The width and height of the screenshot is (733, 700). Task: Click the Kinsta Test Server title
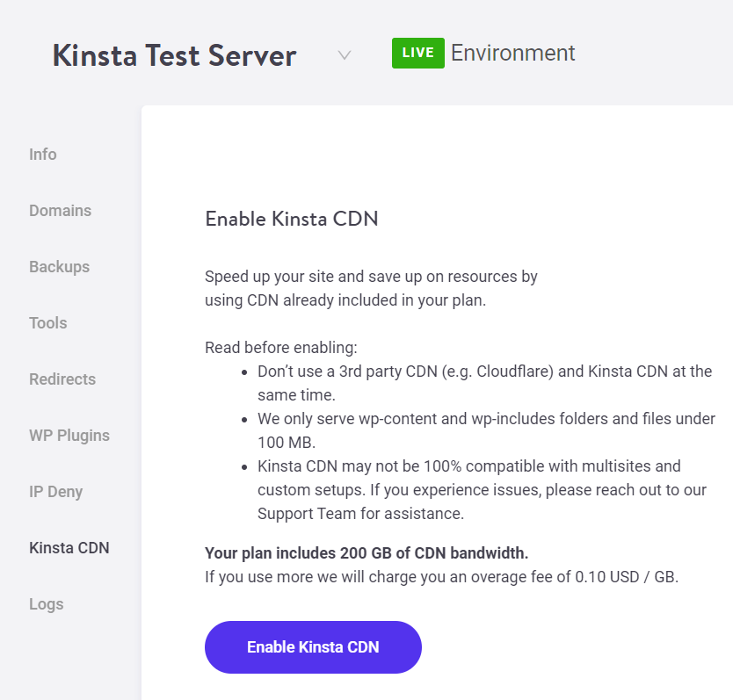point(174,55)
